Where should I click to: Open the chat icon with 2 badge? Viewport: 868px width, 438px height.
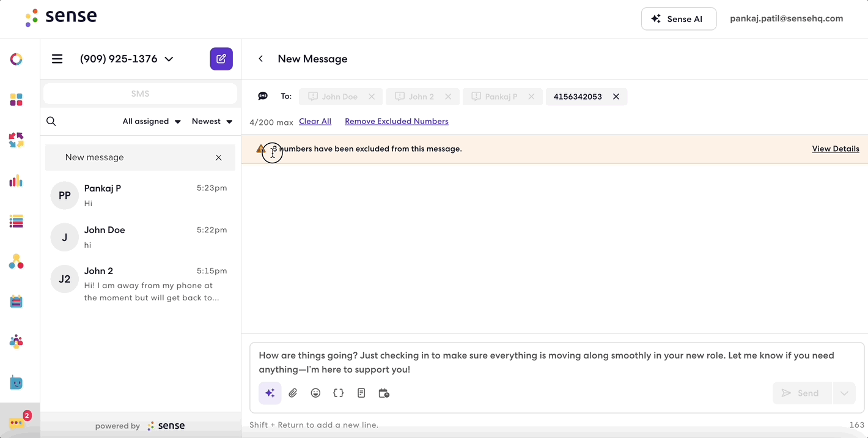tap(17, 421)
